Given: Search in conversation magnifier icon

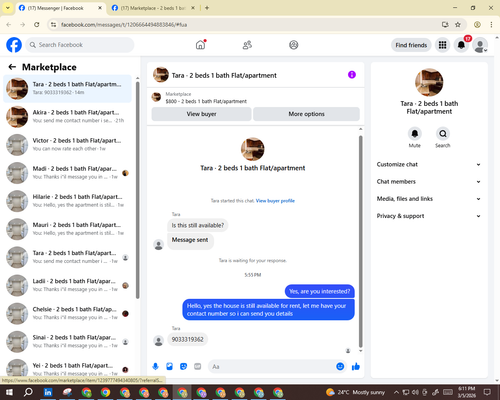Looking at the screenshot, I should (443, 134).
